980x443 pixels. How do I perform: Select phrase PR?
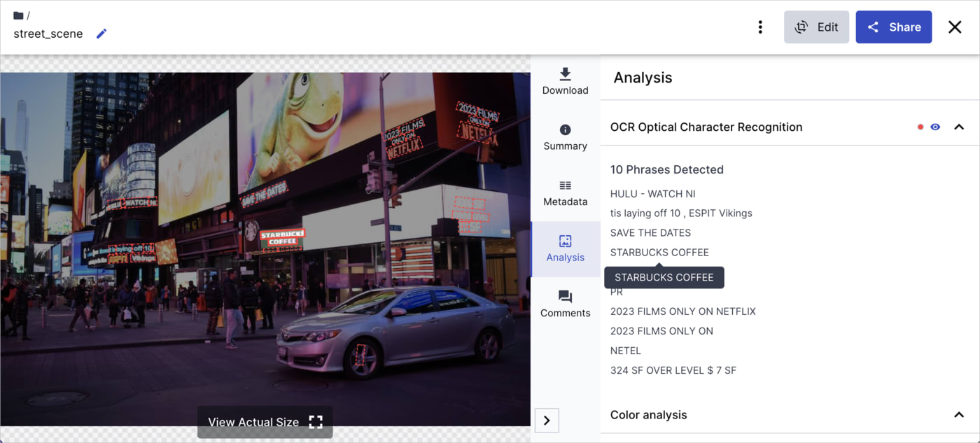(617, 292)
